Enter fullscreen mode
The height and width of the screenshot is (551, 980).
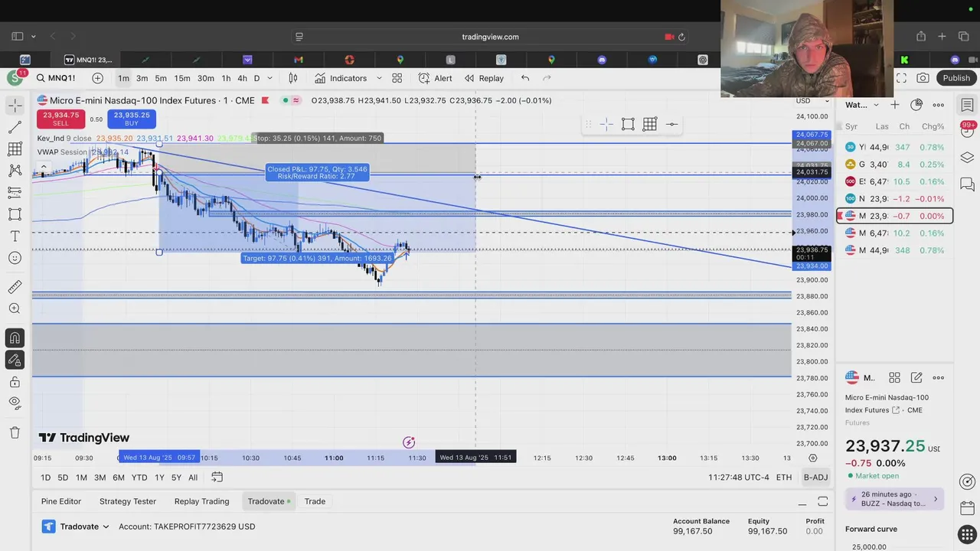901,78
